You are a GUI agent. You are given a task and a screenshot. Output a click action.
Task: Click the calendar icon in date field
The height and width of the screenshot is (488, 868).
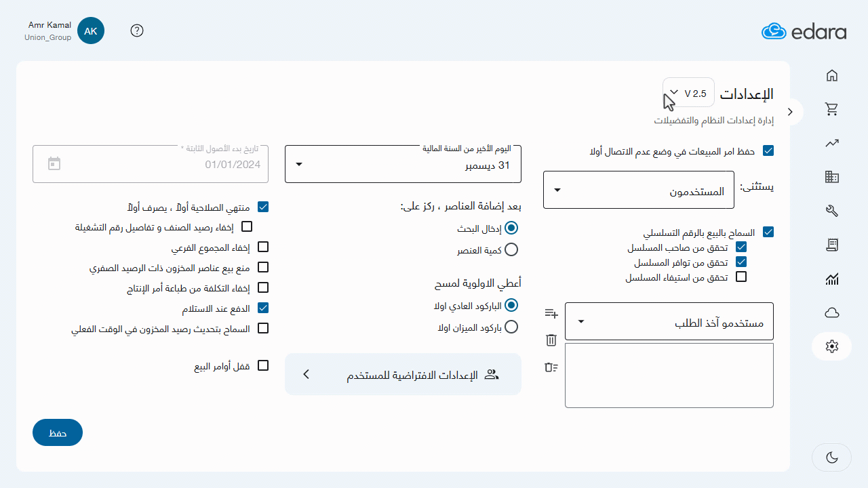(x=54, y=163)
